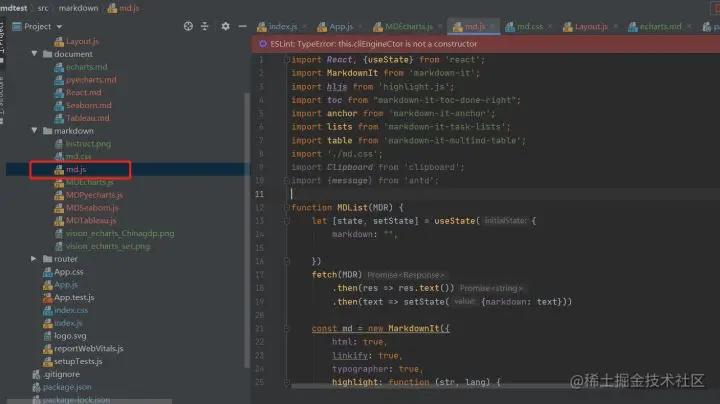Viewport: 720px width, 404px height.
Task: Select MDPyecharts.js file
Action: [89, 195]
